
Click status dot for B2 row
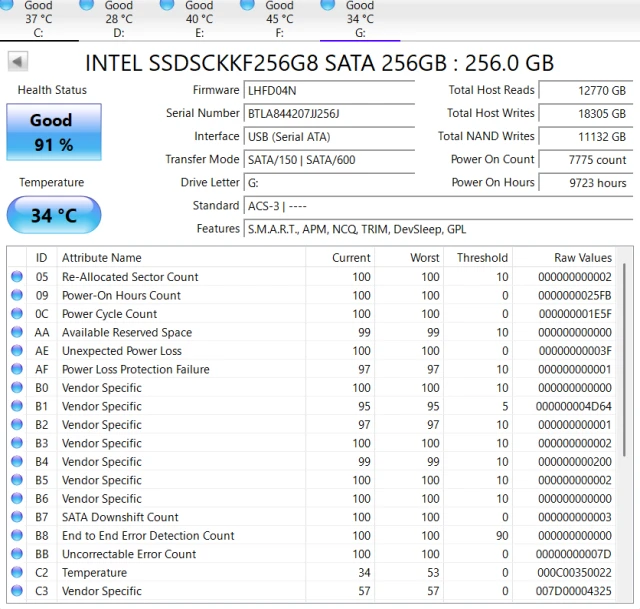17,424
